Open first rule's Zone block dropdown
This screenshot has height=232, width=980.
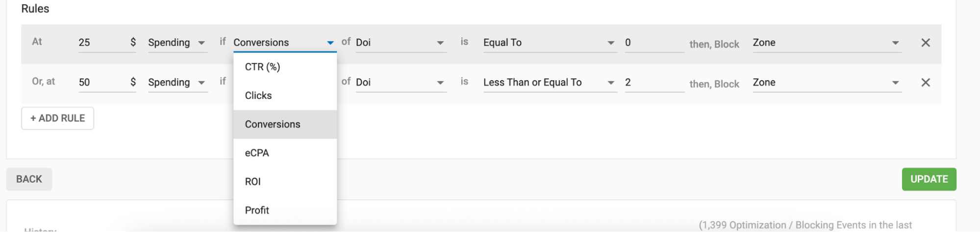(826, 43)
